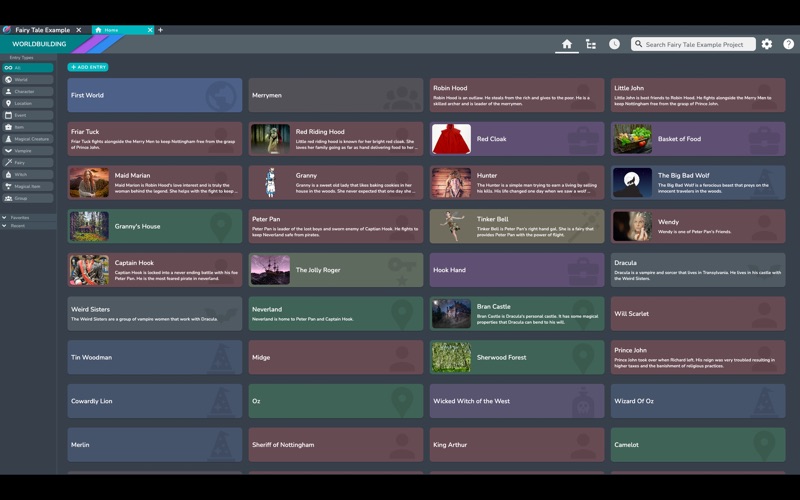
Task: Click the Basket of Food thumbnail
Action: (x=633, y=139)
